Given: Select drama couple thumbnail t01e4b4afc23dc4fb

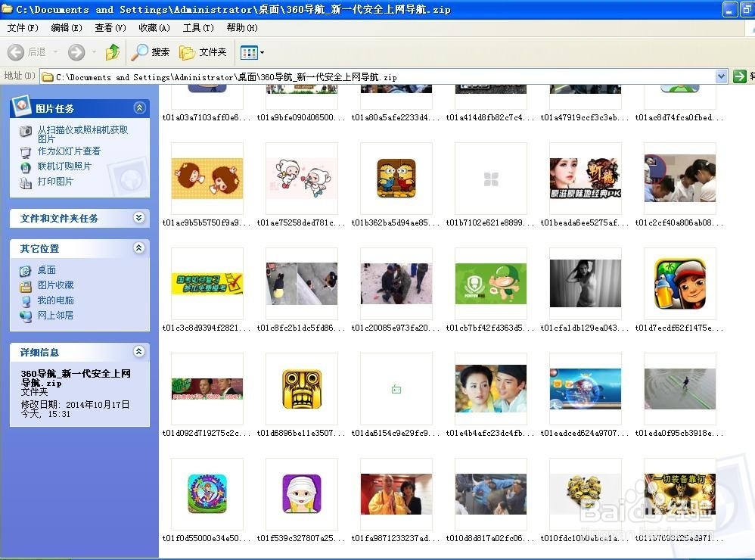Looking at the screenshot, I should 491,389.
